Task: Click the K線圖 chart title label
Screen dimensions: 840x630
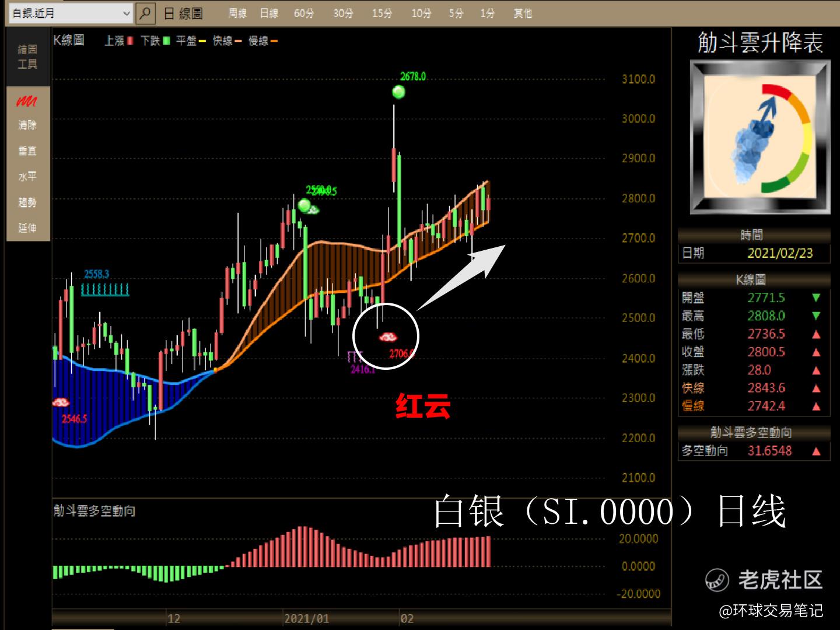Action: pyautogui.click(x=69, y=40)
